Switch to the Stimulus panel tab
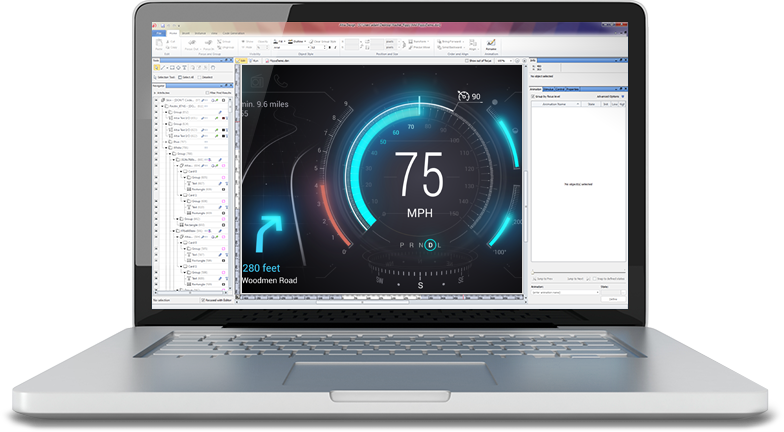This screenshot has width=784, height=432. coord(550,89)
